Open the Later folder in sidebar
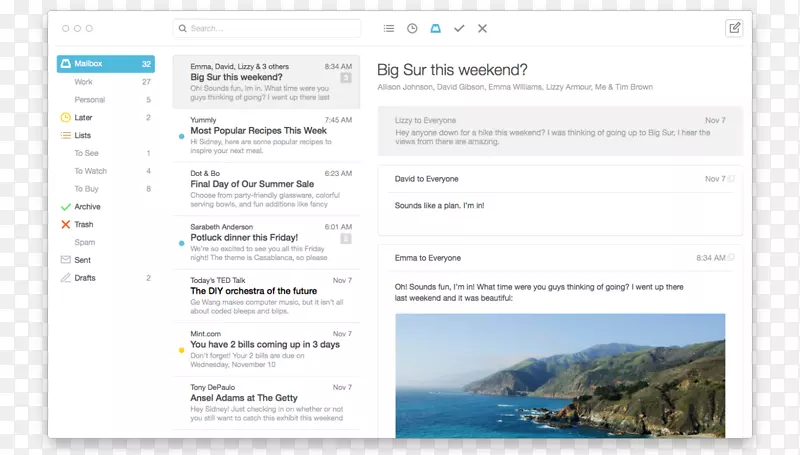 [x=84, y=117]
